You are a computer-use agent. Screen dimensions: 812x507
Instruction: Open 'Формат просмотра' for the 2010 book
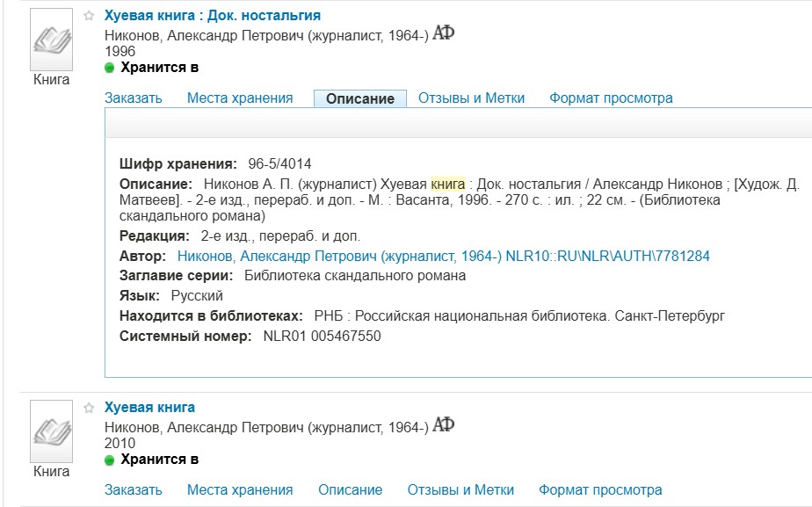(600, 490)
